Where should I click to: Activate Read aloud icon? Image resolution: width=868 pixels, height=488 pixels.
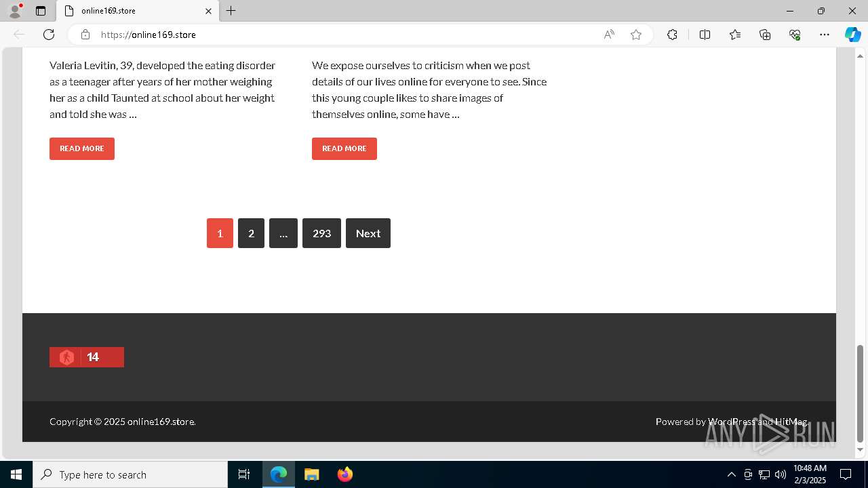pyautogui.click(x=609, y=35)
